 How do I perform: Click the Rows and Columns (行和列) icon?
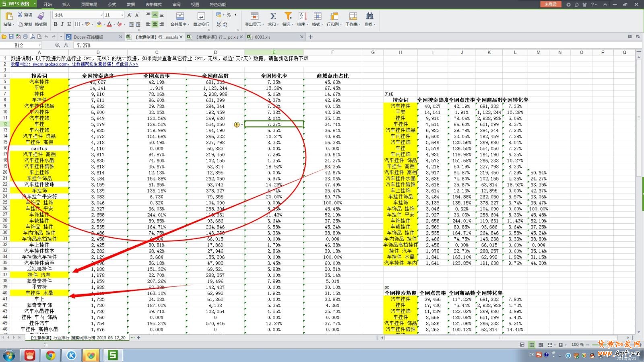tap(334, 16)
